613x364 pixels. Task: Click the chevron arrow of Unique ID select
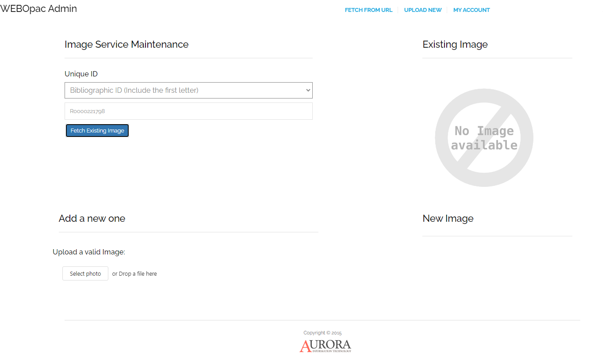[308, 90]
